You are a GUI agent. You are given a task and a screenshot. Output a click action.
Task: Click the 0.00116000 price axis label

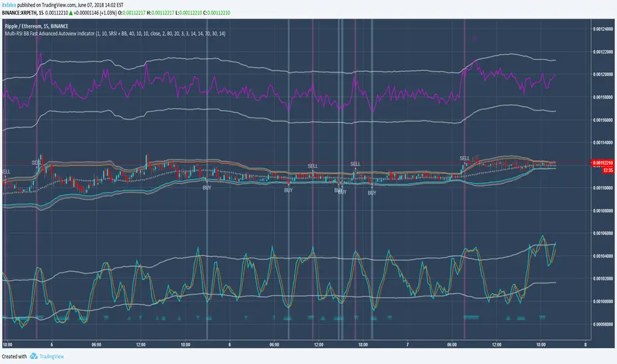tap(603, 120)
